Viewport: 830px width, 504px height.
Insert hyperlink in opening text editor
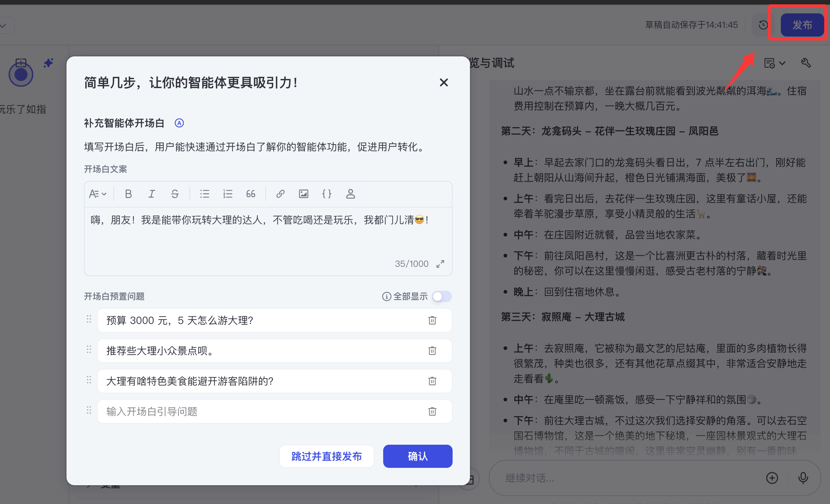tap(280, 194)
